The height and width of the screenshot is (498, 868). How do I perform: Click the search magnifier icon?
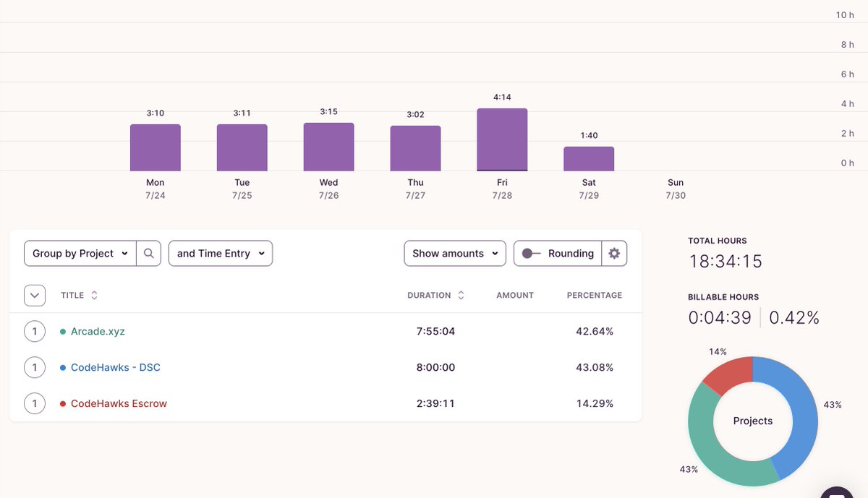click(148, 254)
